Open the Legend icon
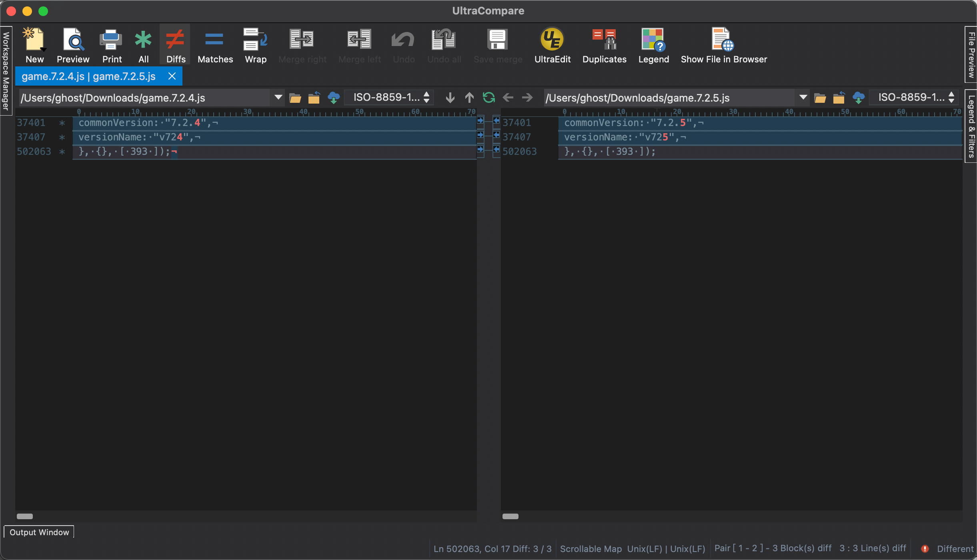Image resolution: width=977 pixels, height=560 pixels. click(653, 40)
